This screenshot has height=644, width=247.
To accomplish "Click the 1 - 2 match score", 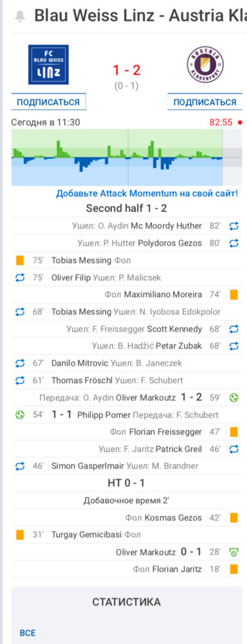I will coord(126,70).
